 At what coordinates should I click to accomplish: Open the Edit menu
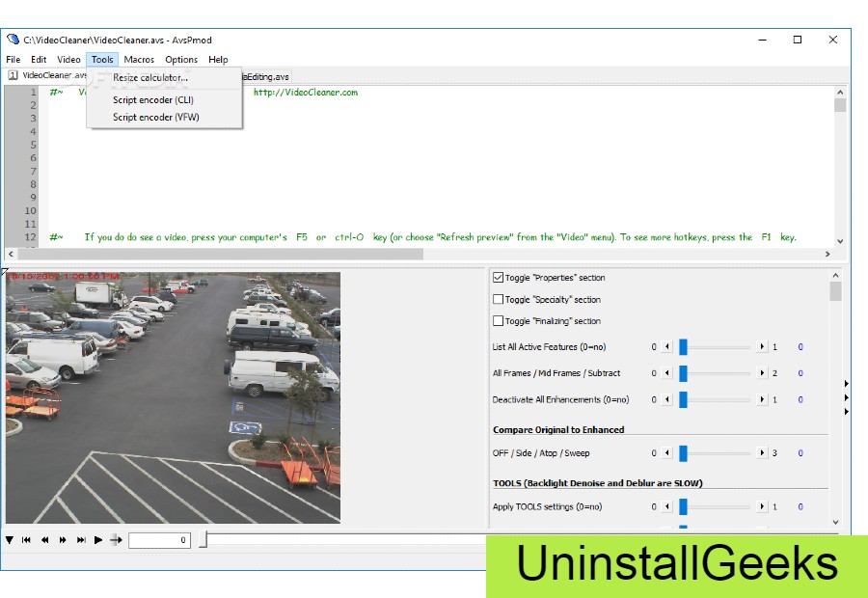(x=39, y=59)
